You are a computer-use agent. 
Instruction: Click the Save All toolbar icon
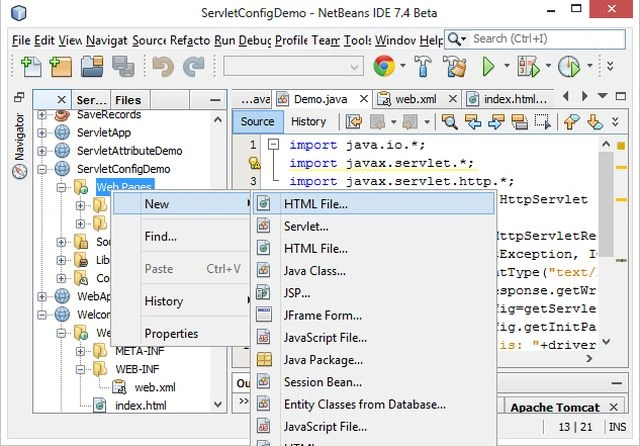(123, 67)
